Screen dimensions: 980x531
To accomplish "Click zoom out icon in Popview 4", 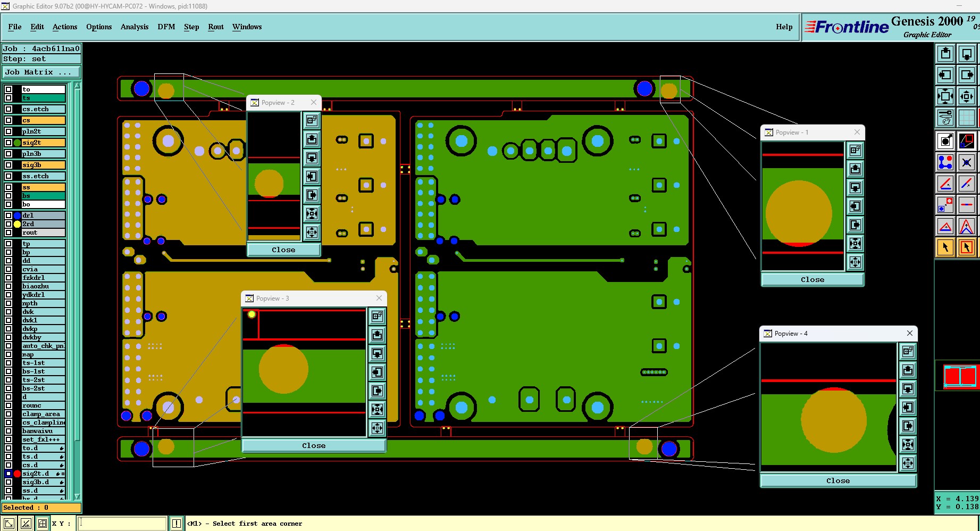I will pyautogui.click(x=908, y=463).
